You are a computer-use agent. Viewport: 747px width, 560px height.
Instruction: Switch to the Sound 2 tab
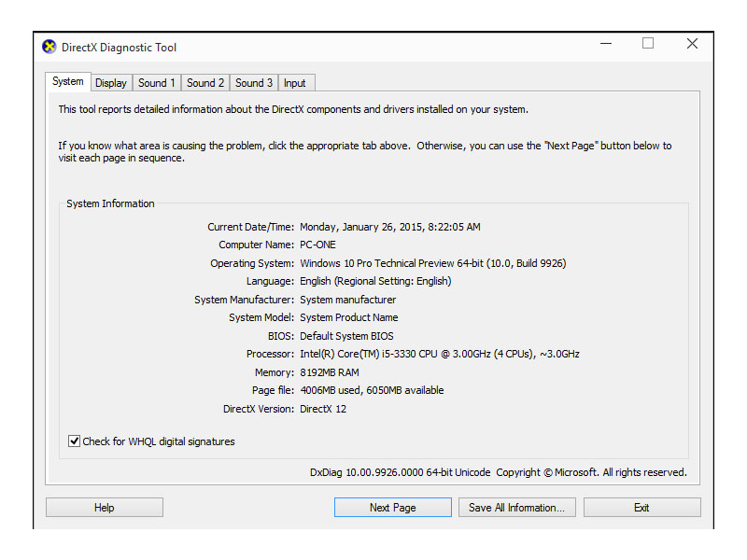coord(204,83)
